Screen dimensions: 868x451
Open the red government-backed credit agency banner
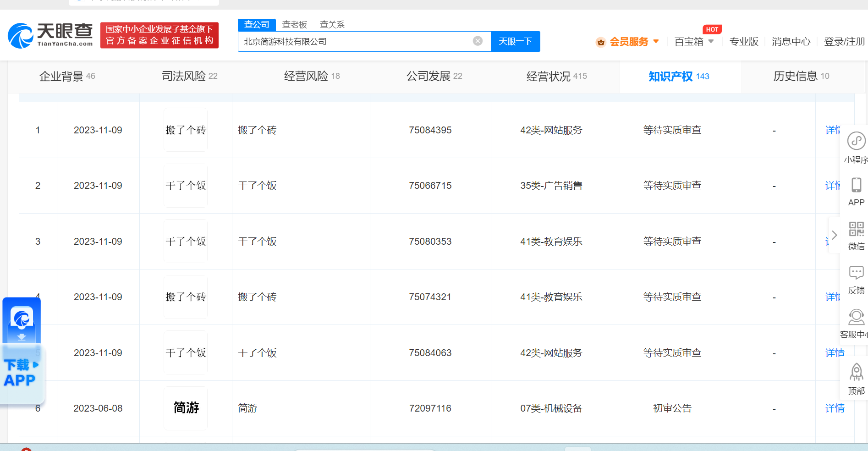[159, 35]
